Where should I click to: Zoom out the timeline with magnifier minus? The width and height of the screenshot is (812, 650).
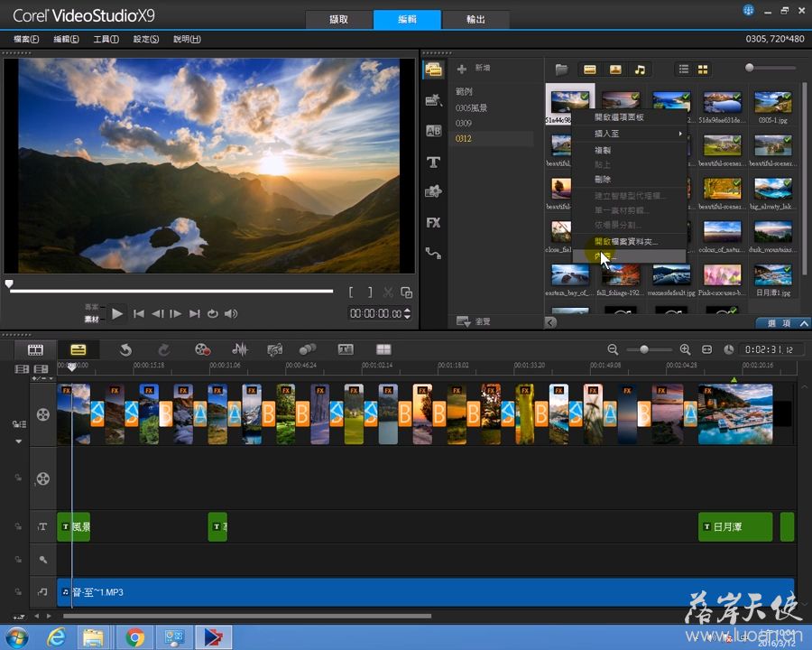coord(613,350)
